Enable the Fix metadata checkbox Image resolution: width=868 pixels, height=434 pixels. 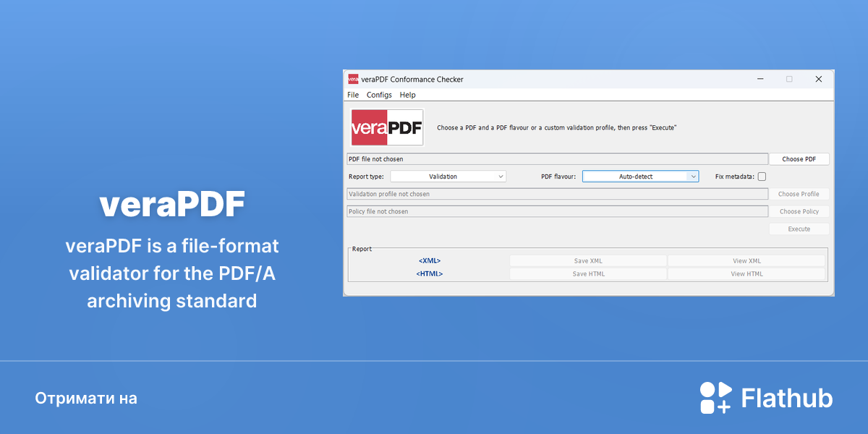click(762, 176)
